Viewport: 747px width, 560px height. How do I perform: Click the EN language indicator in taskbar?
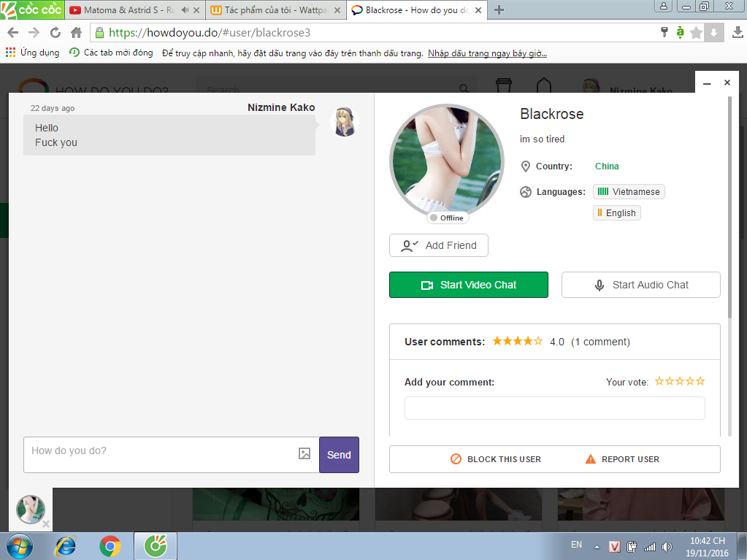pyautogui.click(x=576, y=545)
